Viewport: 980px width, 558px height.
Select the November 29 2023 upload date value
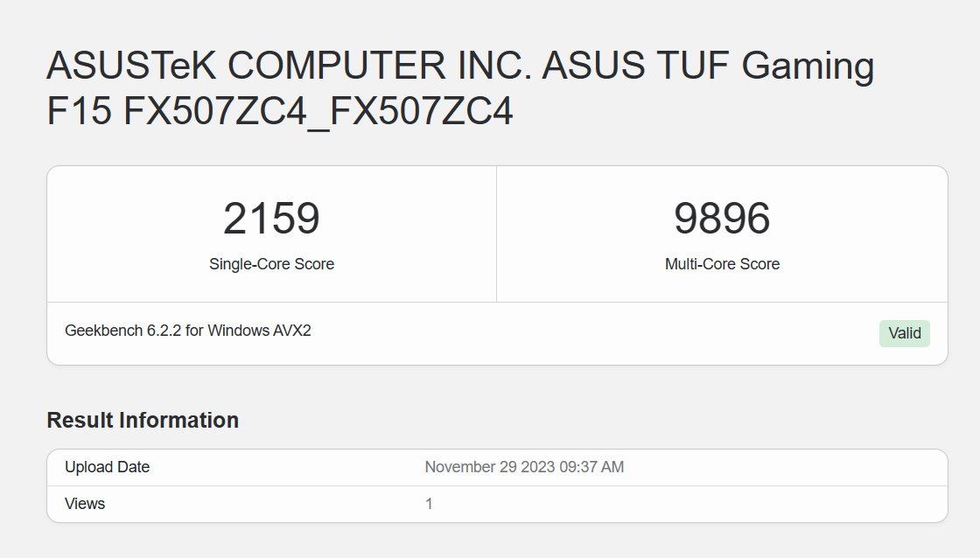pos(524,467)
